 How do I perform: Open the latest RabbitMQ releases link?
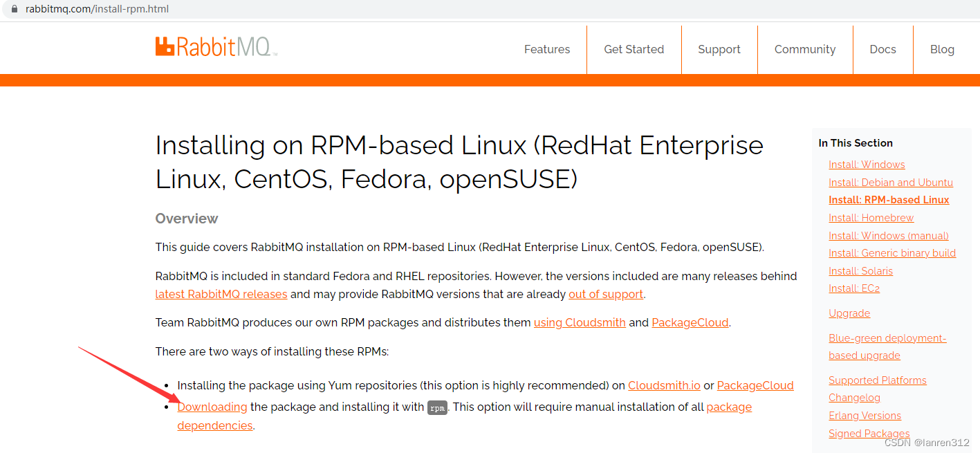click(221, 293)
